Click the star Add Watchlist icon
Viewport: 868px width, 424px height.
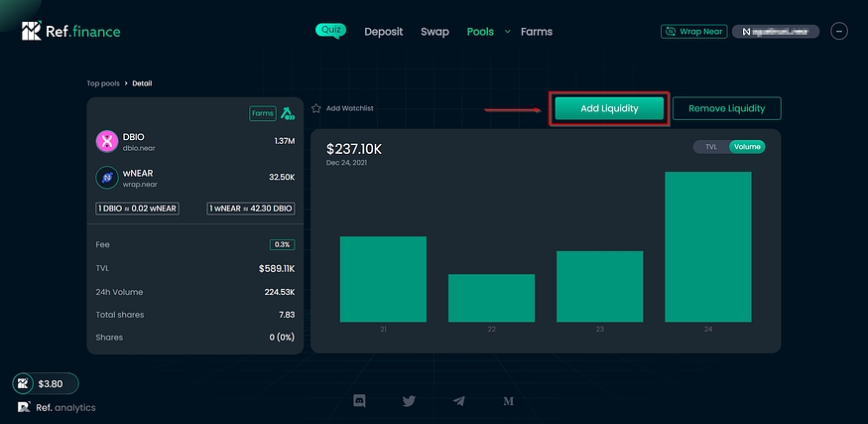(x=316, y=107)
